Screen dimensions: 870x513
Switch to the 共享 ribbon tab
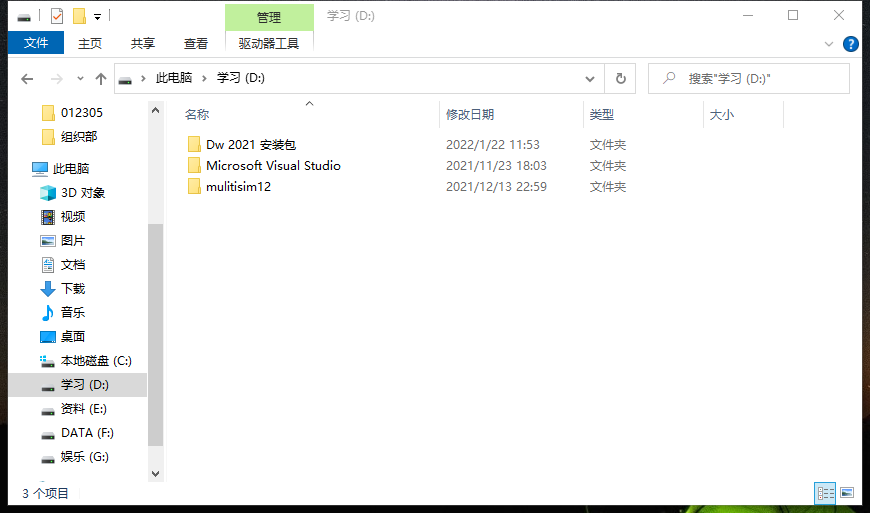[143, 43]
